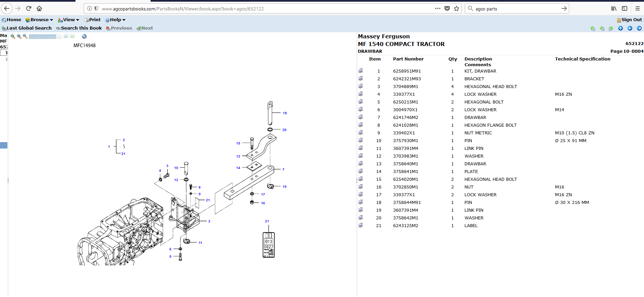644x297 pixels.
Task: Click cart icon beside item 21 LABEL
Action: pyautogui.click(x=361, y=225)
